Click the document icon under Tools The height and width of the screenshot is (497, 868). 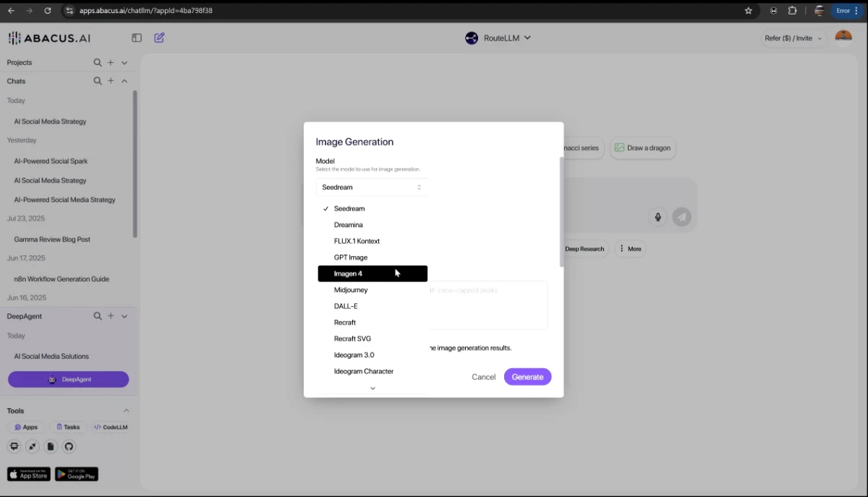pos(51,446)
